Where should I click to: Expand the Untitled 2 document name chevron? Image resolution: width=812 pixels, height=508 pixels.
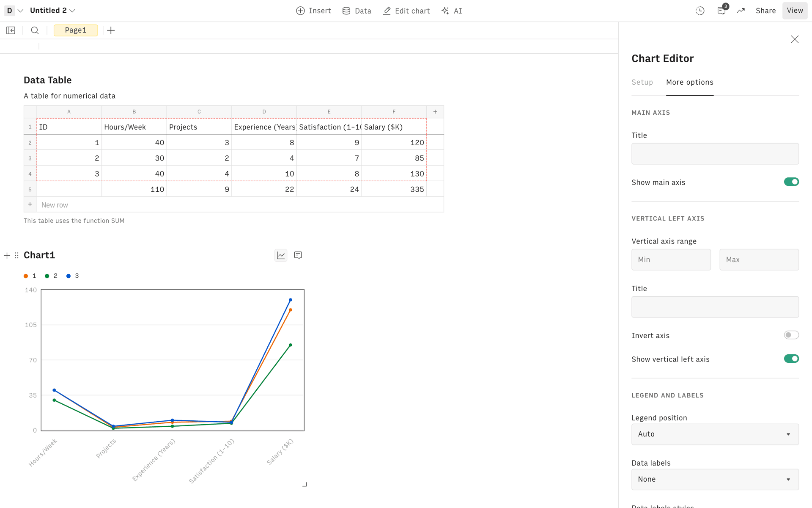click(x=72, y=11)
